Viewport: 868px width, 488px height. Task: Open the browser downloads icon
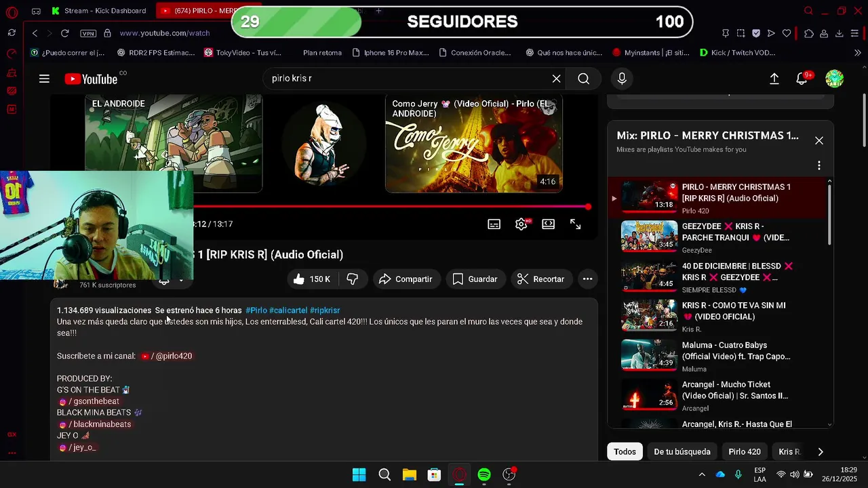839,33
